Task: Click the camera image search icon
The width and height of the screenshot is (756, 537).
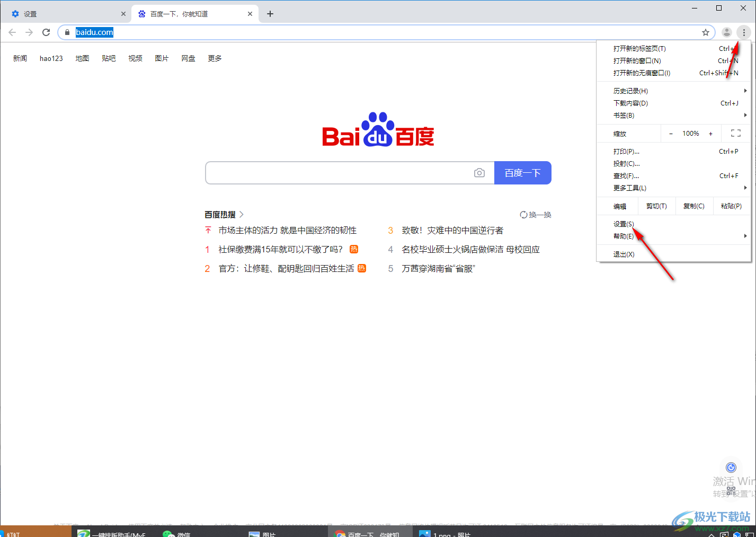Action: pyautogui.click(x=479, y=173)
